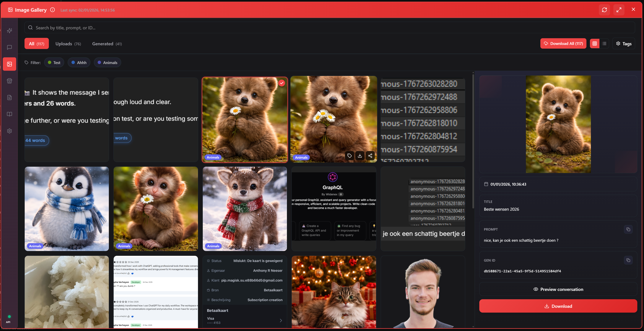Switch to the Generated tab
The height and width of the screenshot is (331, 644).
tap(107, 43)
